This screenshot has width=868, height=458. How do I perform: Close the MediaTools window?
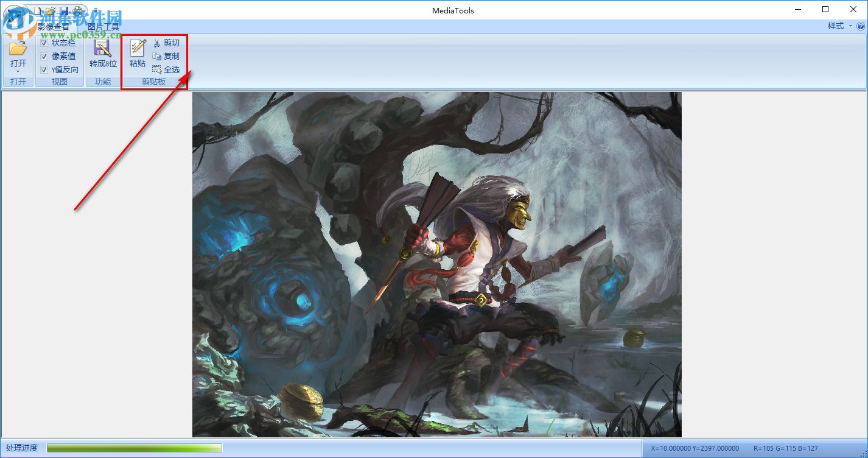pyautogui.click(x=853, y=9)
